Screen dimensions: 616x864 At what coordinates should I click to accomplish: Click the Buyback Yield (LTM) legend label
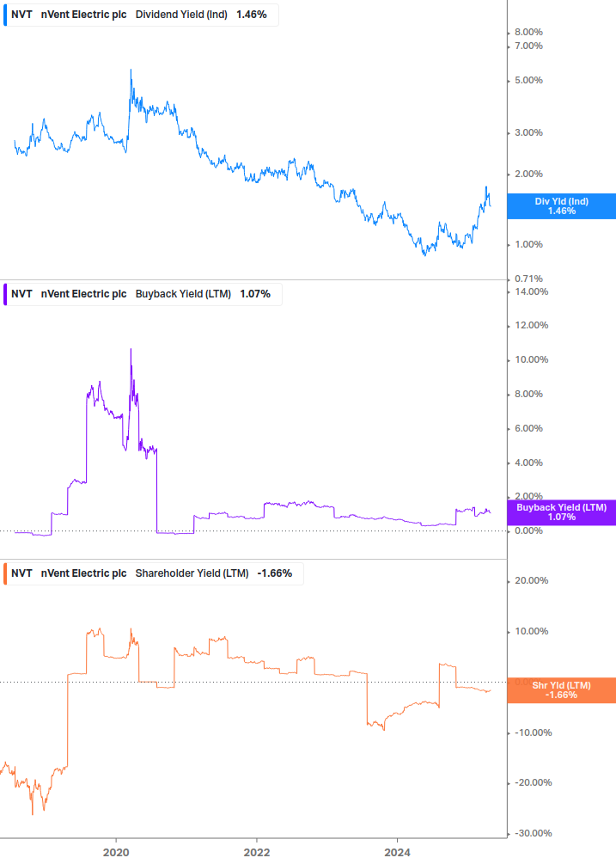(183, 294)
